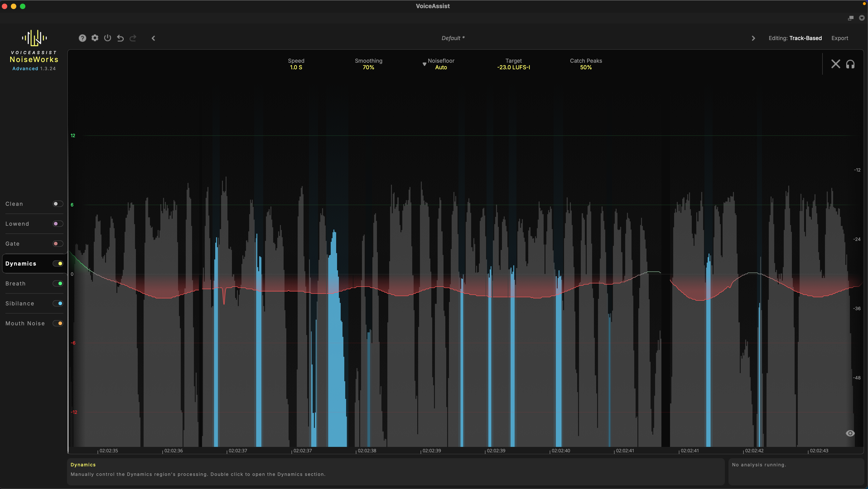868x489 pixels.
Task: Enable the Lowend toggle
Action: (x=58, y=224)
